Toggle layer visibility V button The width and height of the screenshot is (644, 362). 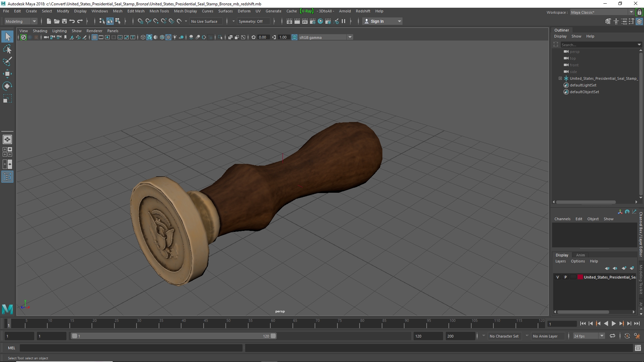click(x=557, y=277)
